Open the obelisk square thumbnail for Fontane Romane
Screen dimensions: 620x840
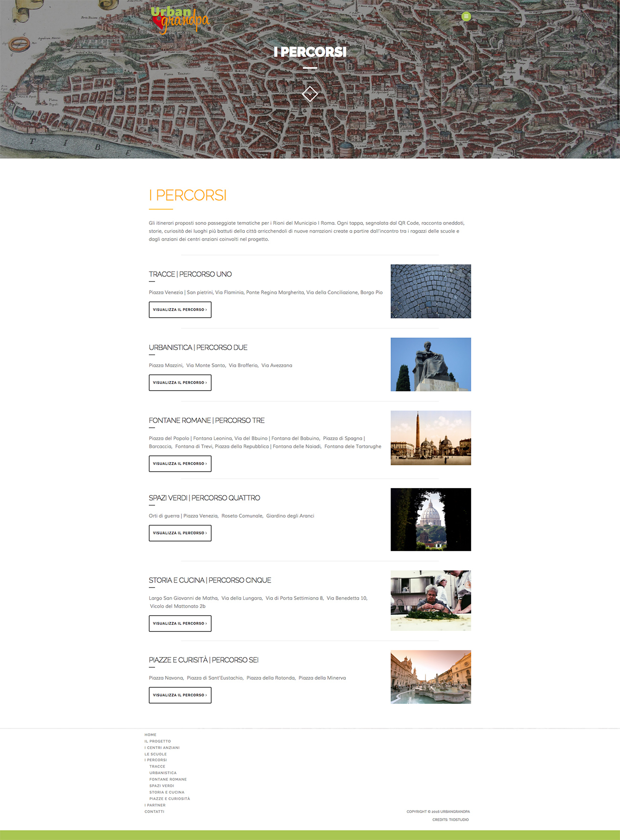pyautogui.click(x=431, y=438)
